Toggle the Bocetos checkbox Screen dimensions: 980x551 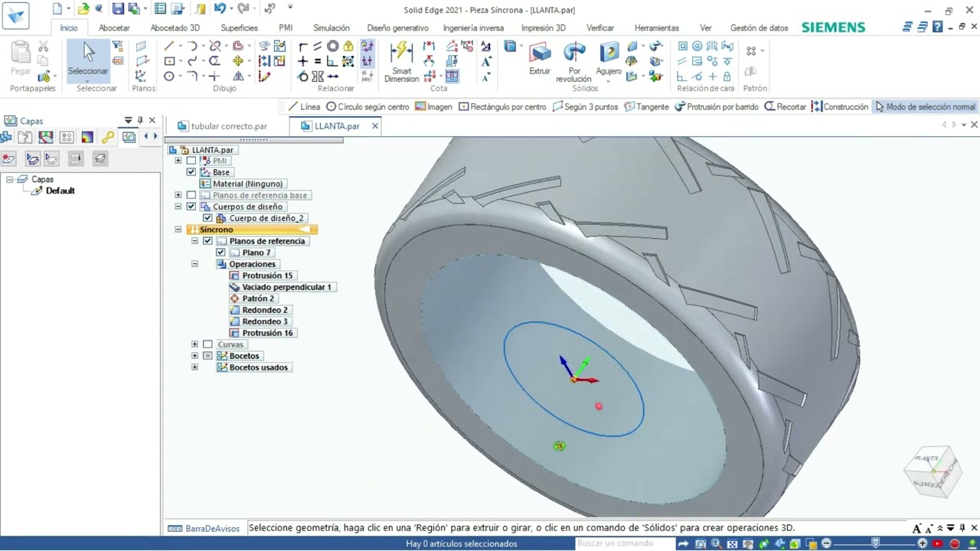pos(207,356)
